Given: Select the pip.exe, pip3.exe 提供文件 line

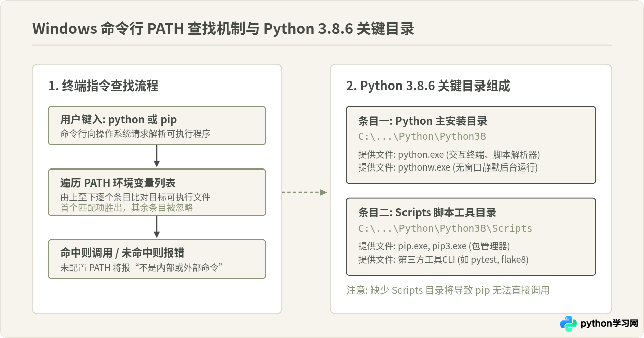Looking at the screenshot, I should (x=434, y=246).
